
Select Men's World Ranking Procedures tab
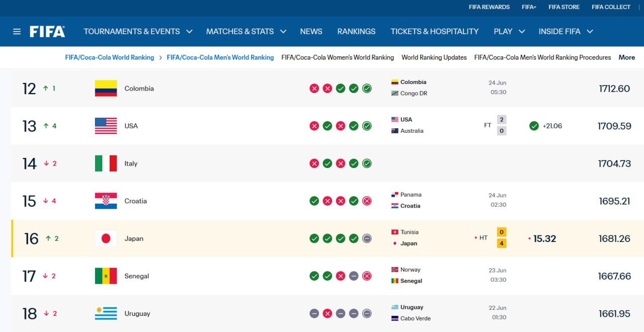[542, 57]
